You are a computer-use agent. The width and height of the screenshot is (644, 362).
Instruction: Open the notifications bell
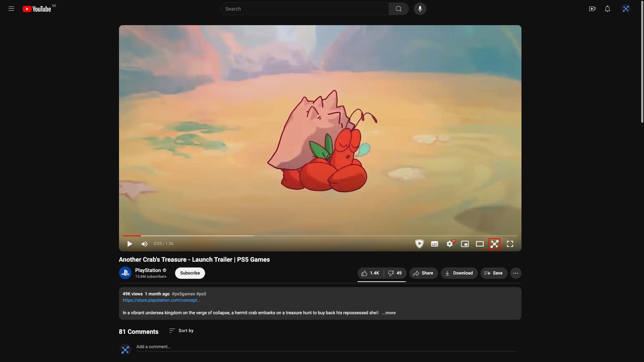pos(608,9)
